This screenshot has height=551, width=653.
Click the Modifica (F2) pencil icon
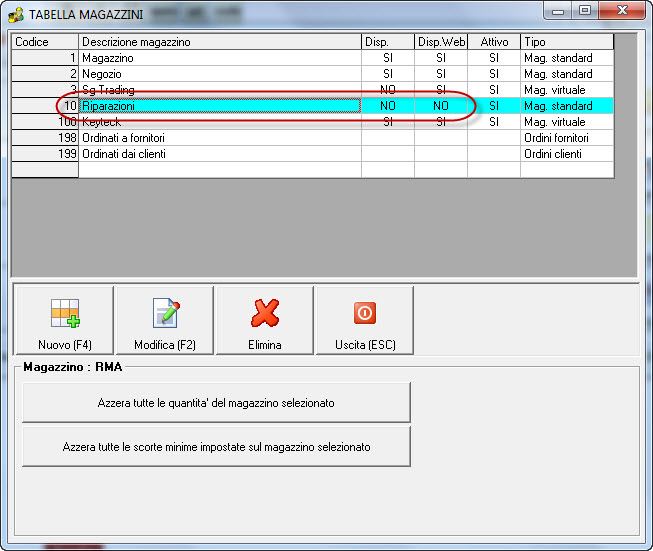[166, 313]
